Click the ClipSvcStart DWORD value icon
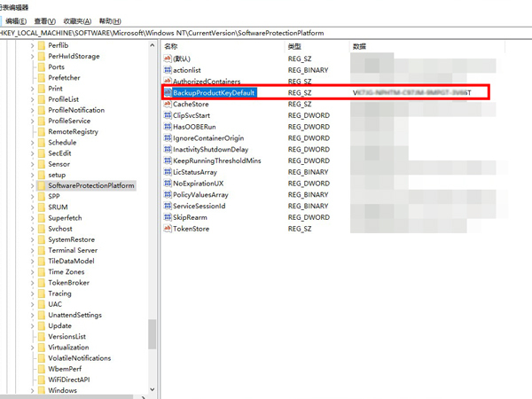 (168, 115)
